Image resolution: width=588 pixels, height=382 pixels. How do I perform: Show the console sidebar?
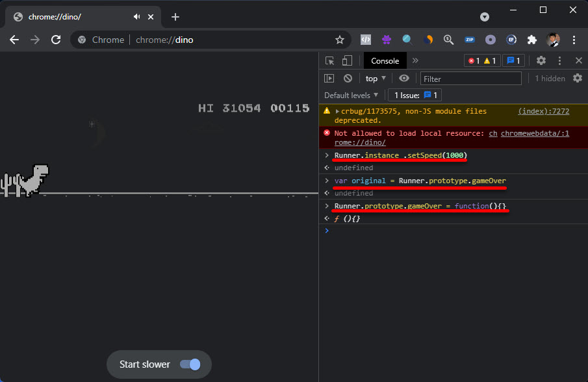tap(329, 79)
